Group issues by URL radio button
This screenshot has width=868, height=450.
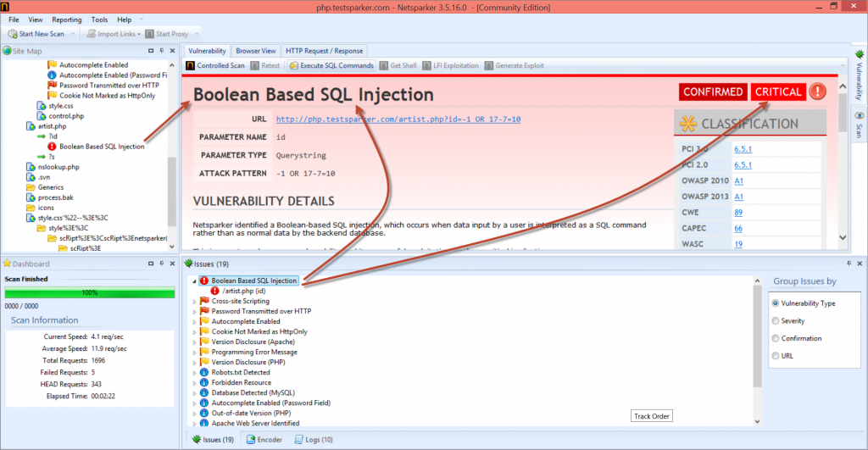[776, 356]
